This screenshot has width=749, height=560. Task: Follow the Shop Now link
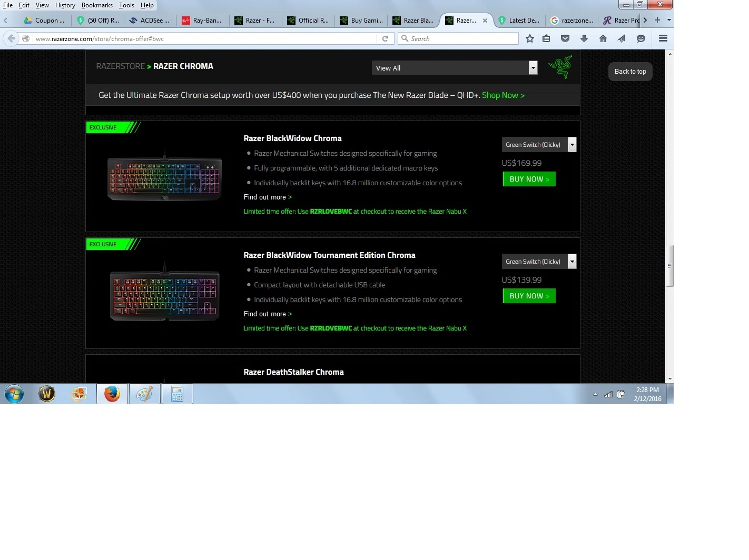pyautogui.click(x=503, y=95)
